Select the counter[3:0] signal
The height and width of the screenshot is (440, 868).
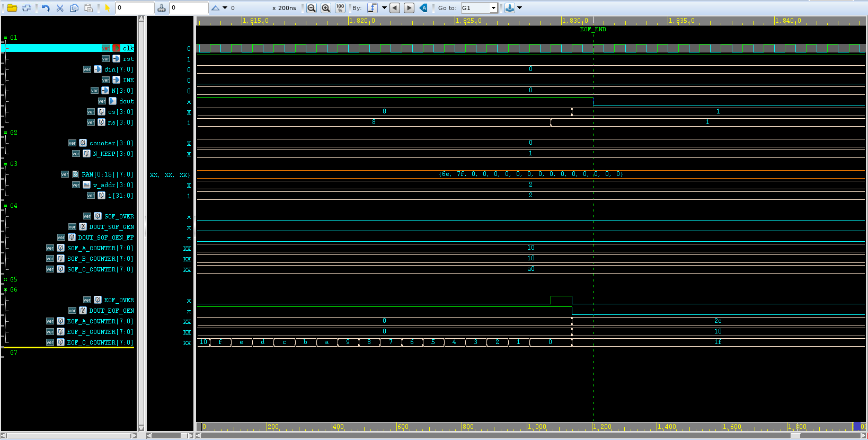(x=111, y=143)
